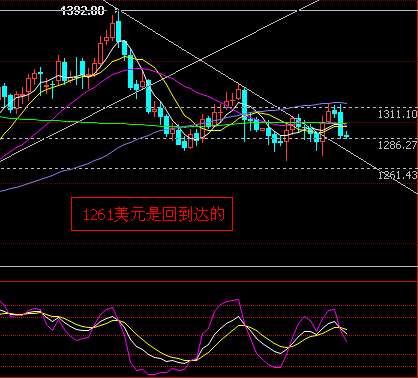Image resolution: width=418 pixels, height=378 pixels.
Task: Select the tall red candle at the 1392.80 peak
Action: tap(113, 31)
